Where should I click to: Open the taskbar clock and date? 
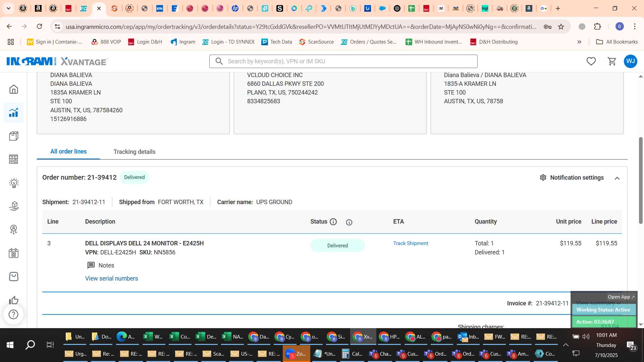pyautogui.click(x=606, y=345)
